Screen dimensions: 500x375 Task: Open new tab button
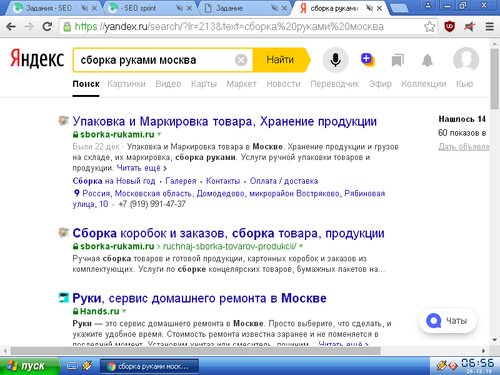[x=399, y=8]
